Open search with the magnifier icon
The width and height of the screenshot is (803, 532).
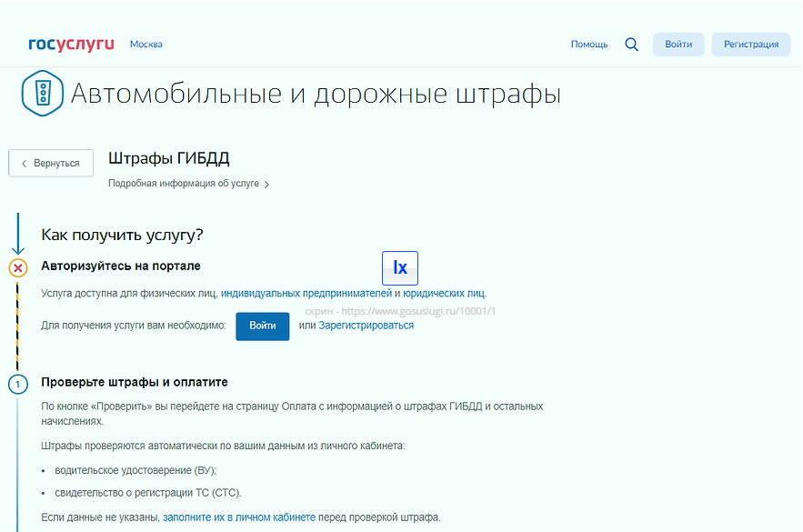pyautogui.click(x=631, y=44)
